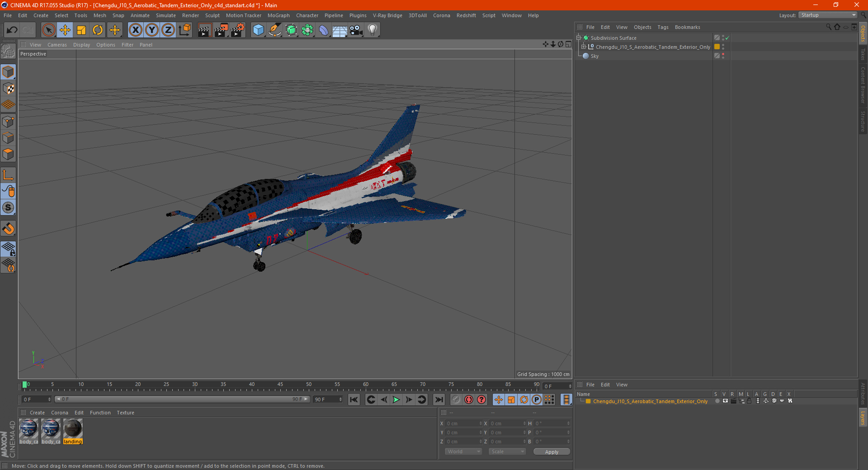868x470 pixels.
Task: Select the first body_ca material thumbnail
Action: pos(28,431)
